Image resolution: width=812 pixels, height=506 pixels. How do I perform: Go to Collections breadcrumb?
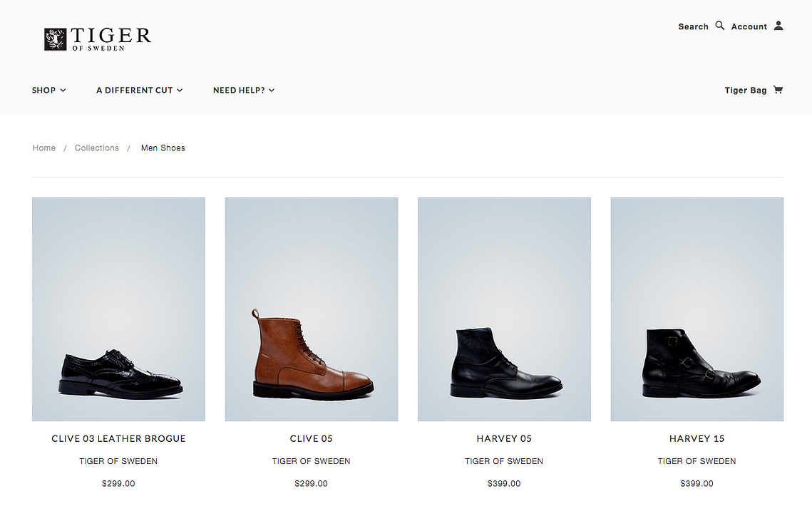(97, 148)
